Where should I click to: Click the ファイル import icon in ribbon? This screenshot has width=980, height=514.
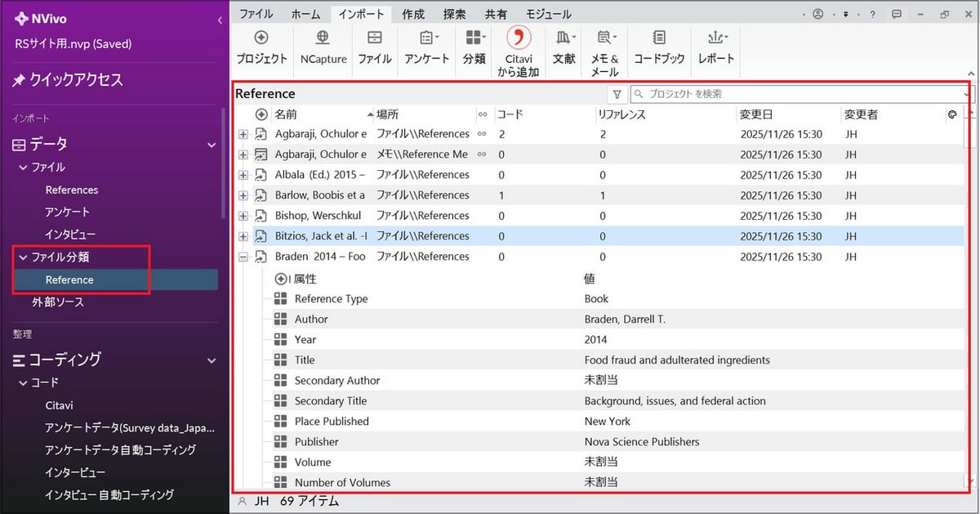tap(375, 38)
